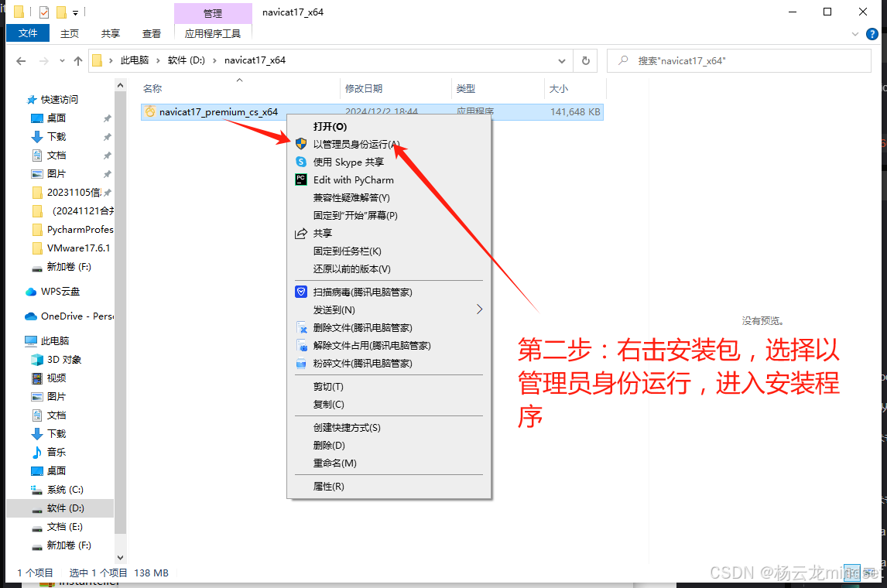Choose 固定到任务栏(K)
The image size is (887, 588).
(x=389, y=251)
